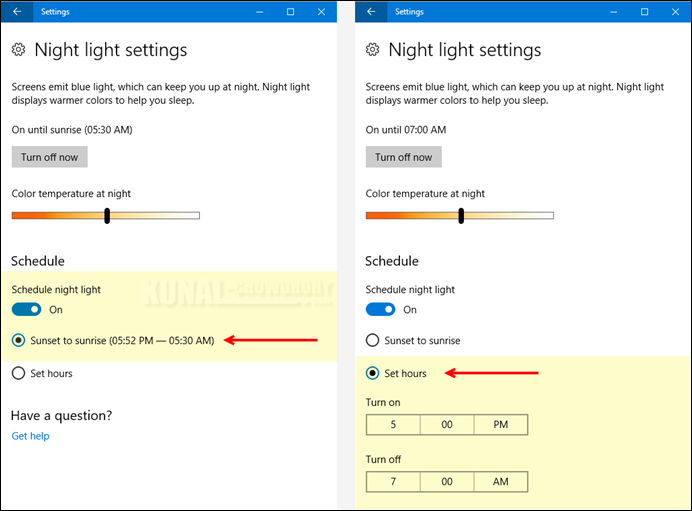692x511 pixels.
Task: Toggle Schedule night light in right window
Action: pos(380,309)
